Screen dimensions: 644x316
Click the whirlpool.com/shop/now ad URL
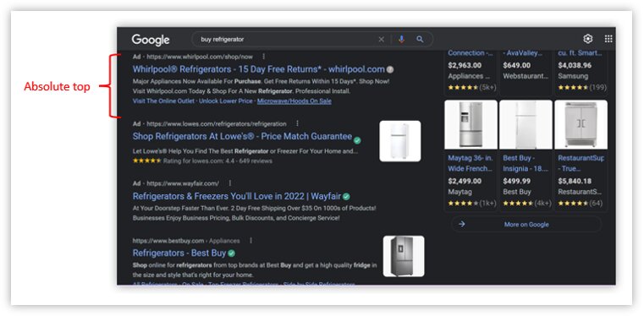200,57
